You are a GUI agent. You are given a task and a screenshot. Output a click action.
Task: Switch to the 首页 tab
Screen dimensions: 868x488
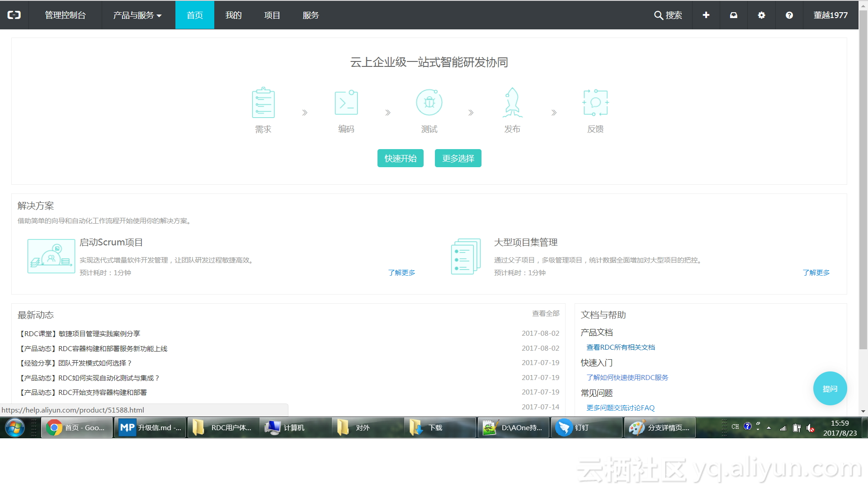[x=195, y=15]
